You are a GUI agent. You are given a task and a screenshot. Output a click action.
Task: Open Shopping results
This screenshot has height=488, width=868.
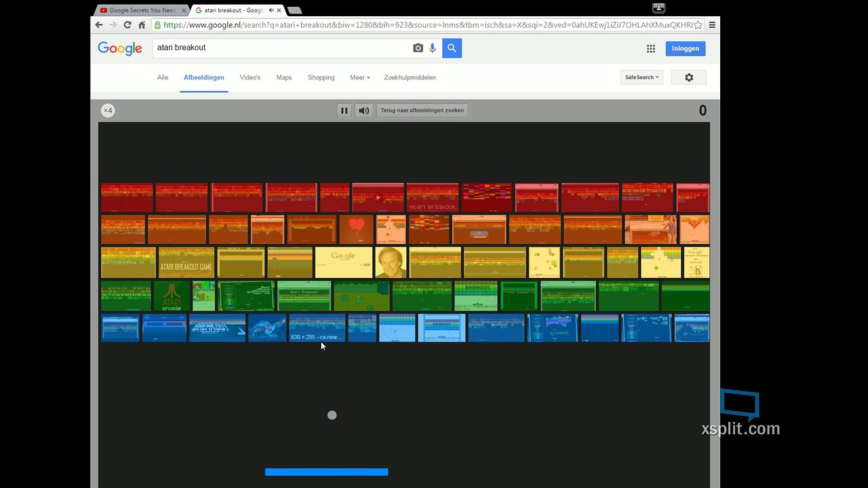321,77
